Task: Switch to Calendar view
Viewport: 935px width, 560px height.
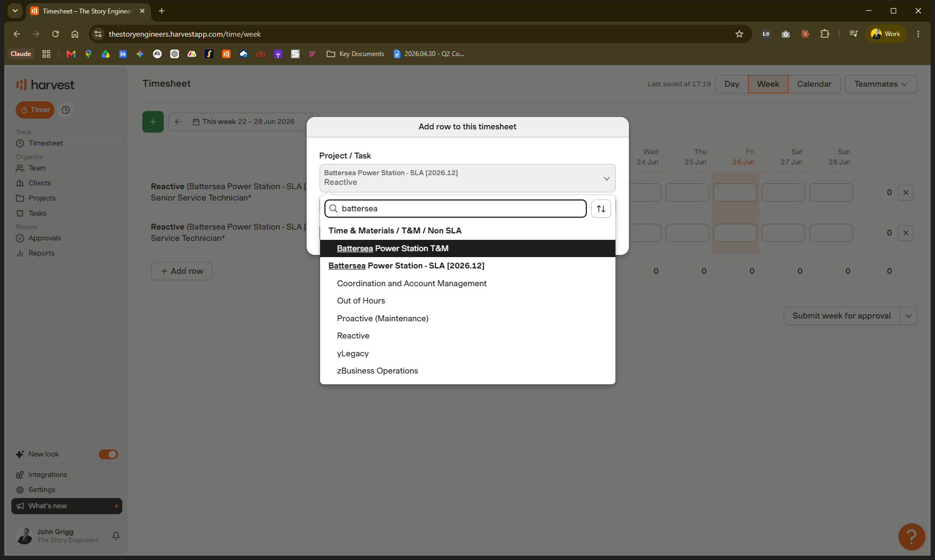Action: tap(814, 84)
